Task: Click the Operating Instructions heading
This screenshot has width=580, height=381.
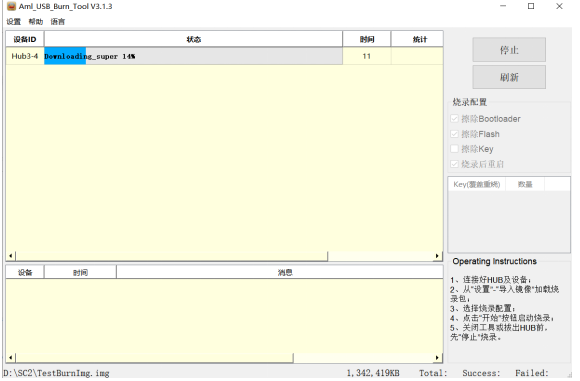Action: 495,261
